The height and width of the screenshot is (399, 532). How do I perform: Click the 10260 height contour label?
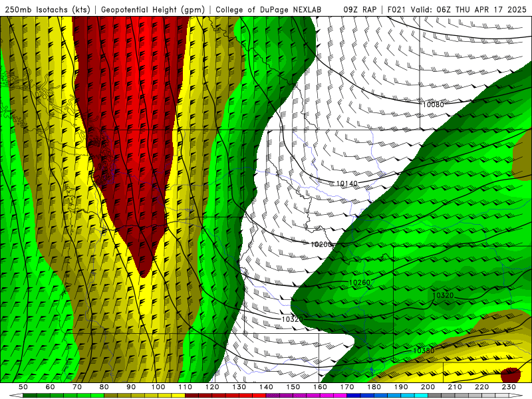[x=360, y=282]
